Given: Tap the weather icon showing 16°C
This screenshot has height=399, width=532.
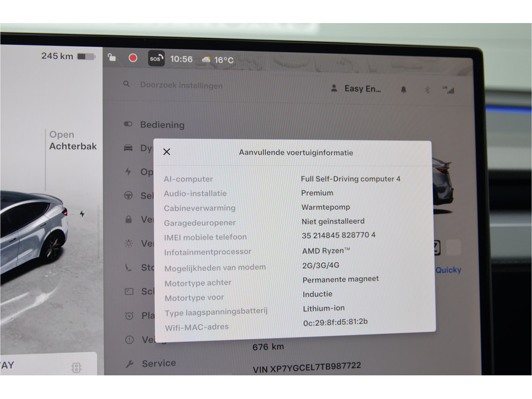Looking at the screenshot, I should coord(206,60).
